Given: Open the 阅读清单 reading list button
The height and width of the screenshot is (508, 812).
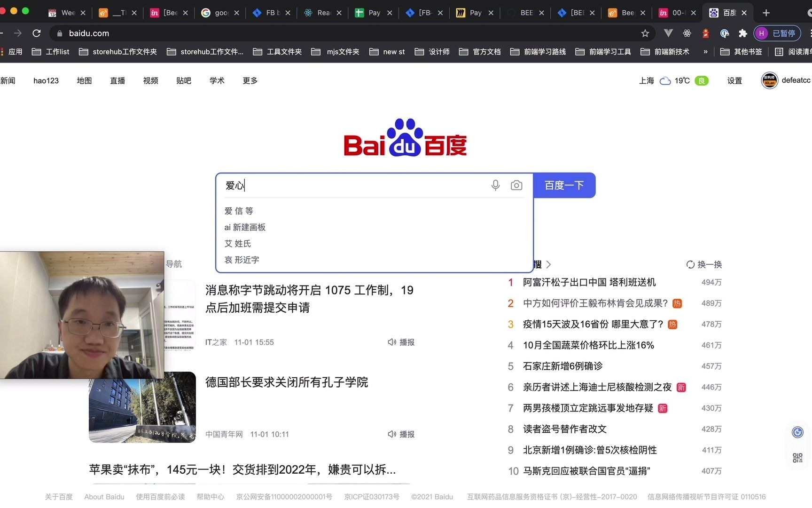Looking at the screenshot, I should click(x=793, y=52).
